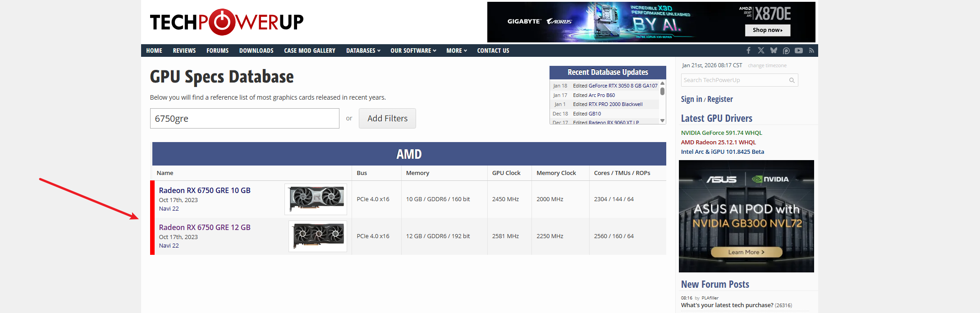Go to HOME in navigation bar

pyautogui.click(x=154, y=51)
